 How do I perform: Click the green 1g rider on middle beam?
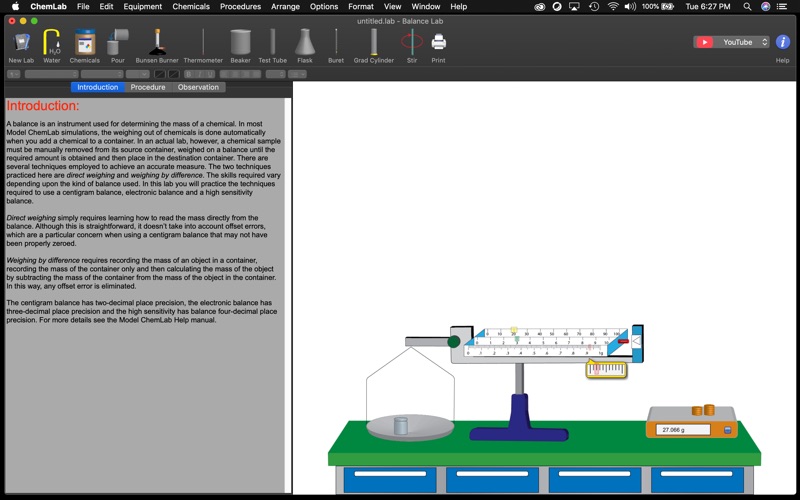point(517,339)
